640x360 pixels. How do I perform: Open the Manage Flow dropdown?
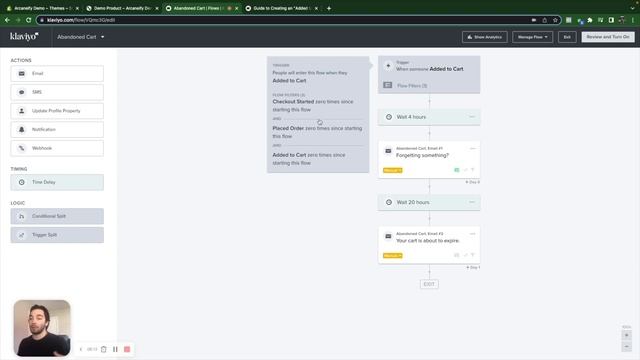click(x=533, y=37)
